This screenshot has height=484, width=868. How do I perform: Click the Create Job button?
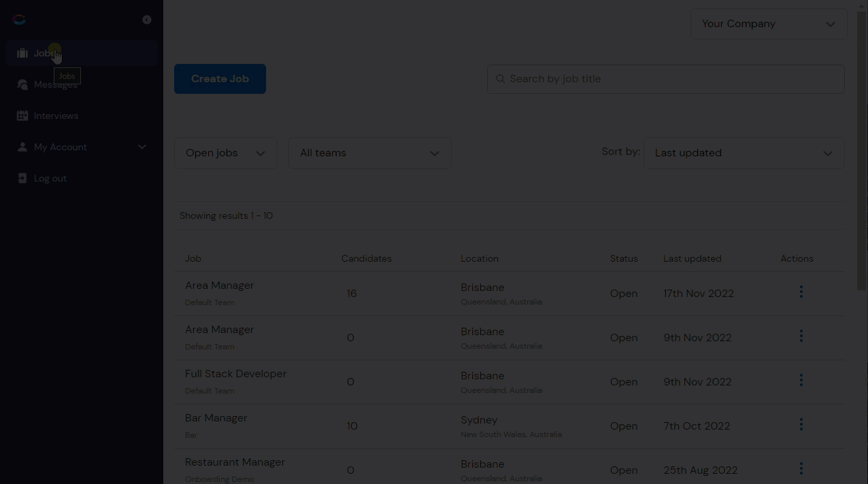pos(220,79)
